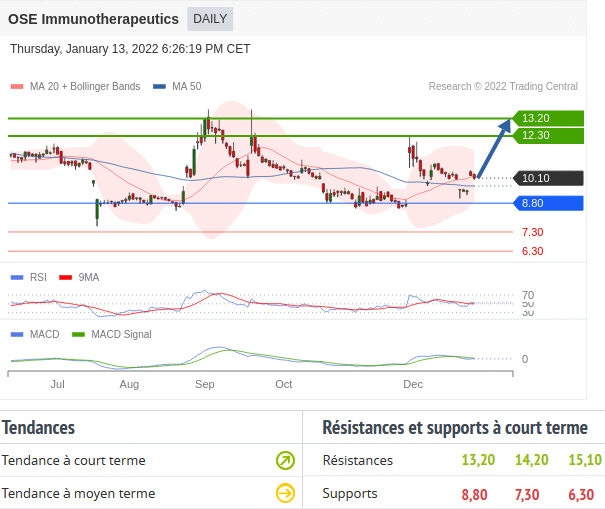Click the 9MA legend entry
Viewport: 605px width, 509px height.
(79, 277)
